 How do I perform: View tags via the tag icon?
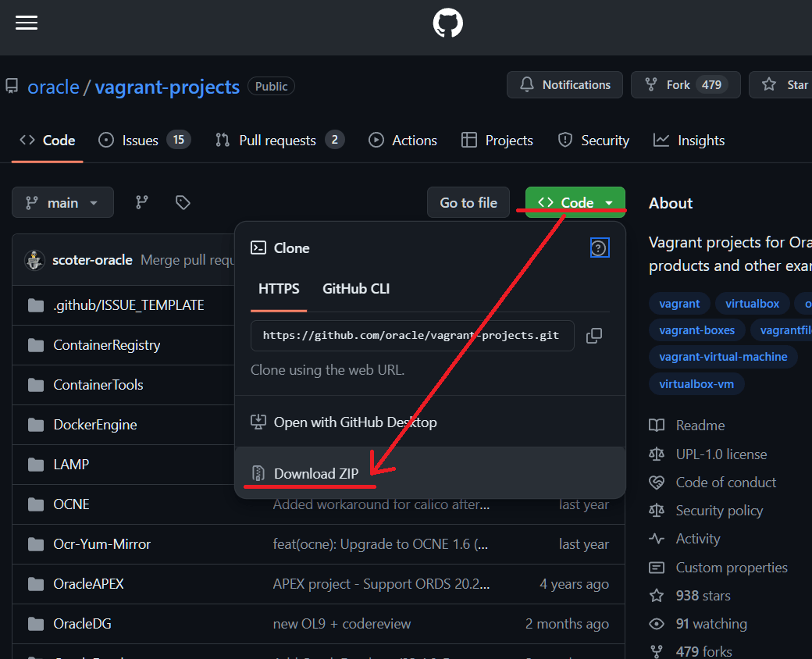coord(183,202)
